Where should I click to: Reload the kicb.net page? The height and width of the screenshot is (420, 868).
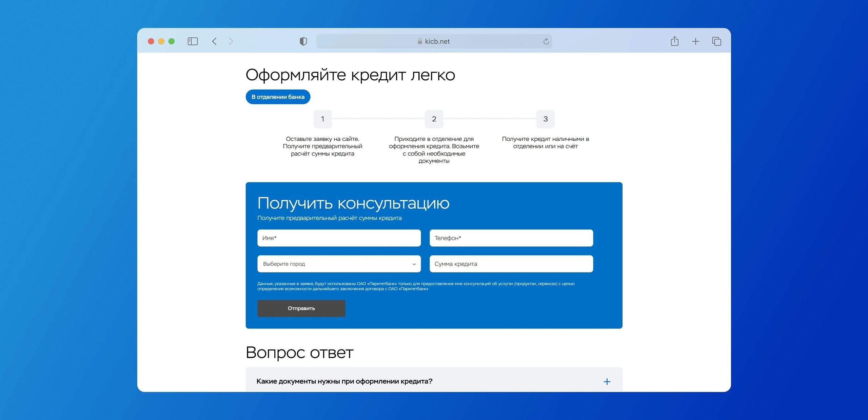(x=546, y=41)
